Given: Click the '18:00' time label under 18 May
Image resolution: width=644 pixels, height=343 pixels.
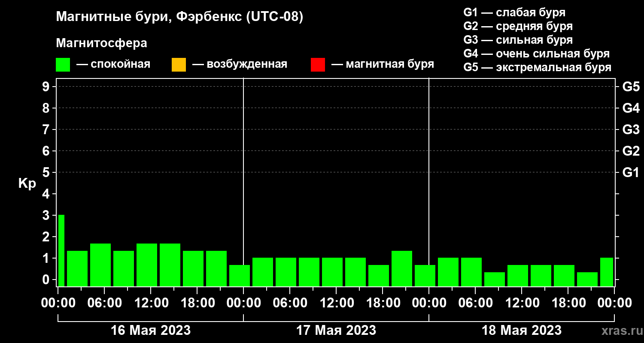Looking at the screenshot, I should tap(568, 303).
